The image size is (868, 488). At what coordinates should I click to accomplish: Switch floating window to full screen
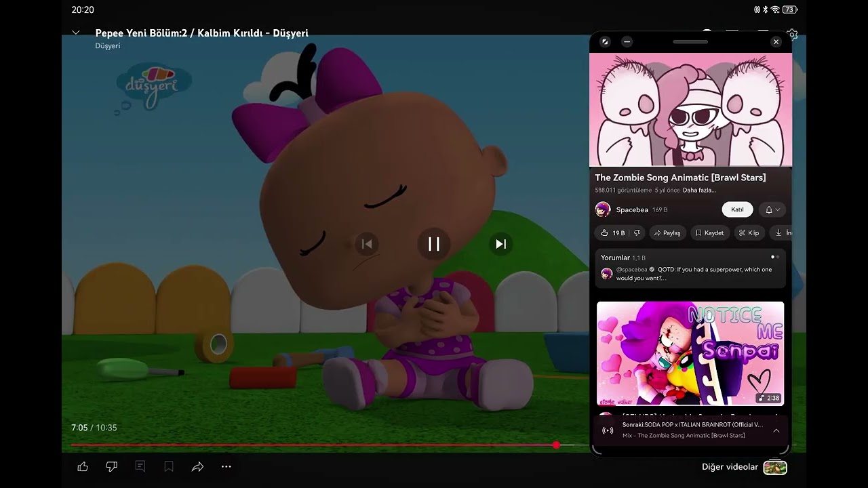coord(605,42)
